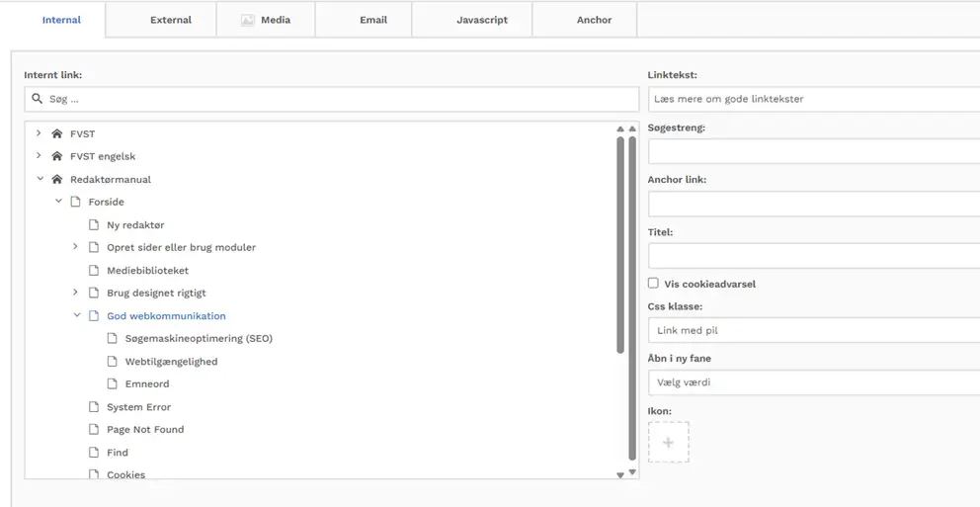Image resolution: width=980 pixels, height=507 pixels.
Task: Click the page icon beside Mediebiblioteket
Action: click(94, 270)
